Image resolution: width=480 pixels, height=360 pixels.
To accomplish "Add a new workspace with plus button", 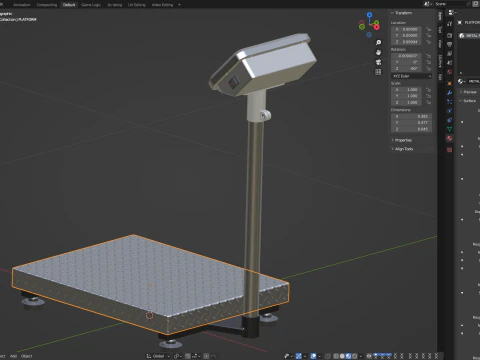I will click(x=179, y=5).
